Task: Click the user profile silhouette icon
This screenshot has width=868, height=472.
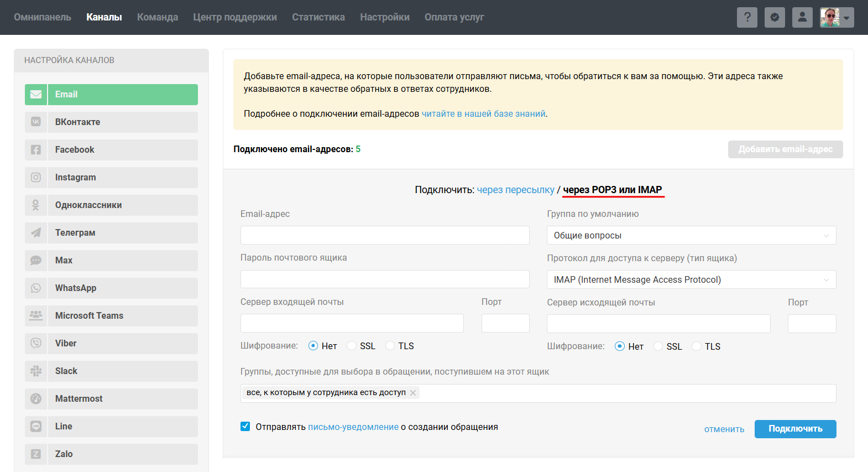Action: coord(802,17)
